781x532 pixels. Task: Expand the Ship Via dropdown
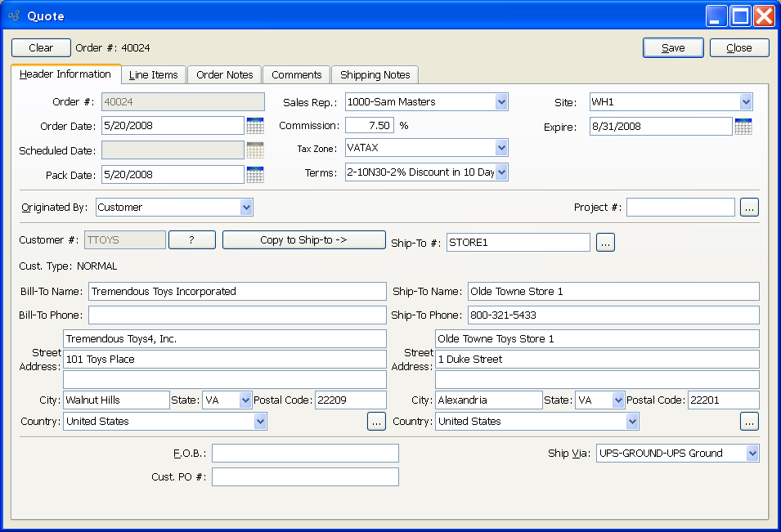[x=752, y=454]
